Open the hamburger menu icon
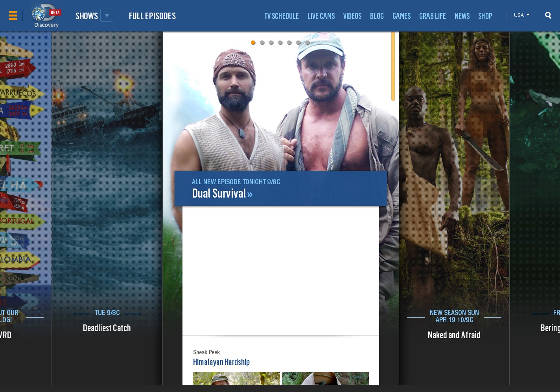 [x=13, y=16]
